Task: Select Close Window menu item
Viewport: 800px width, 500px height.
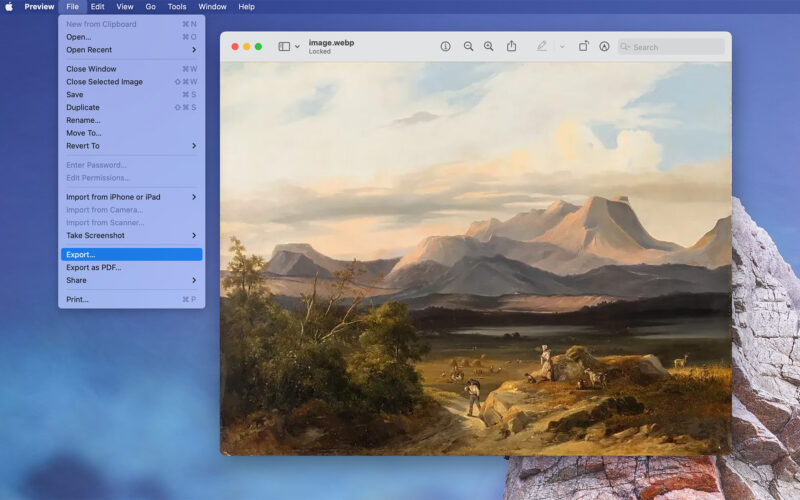Action: [x=132, y=69]
